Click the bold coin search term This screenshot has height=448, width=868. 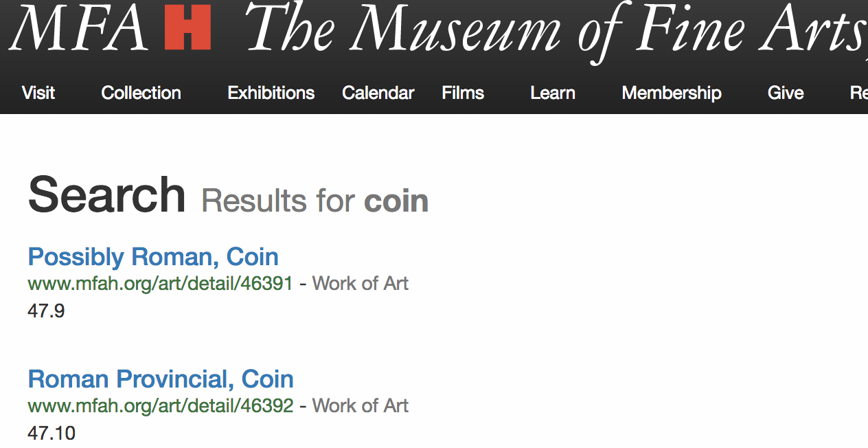[x=396, y=201]
